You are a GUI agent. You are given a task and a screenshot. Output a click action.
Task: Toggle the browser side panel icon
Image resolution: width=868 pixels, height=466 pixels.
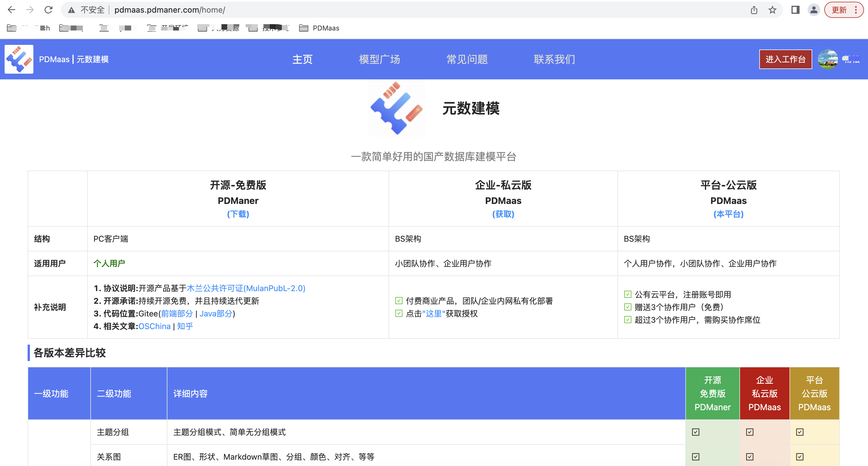tap(795, 10)
